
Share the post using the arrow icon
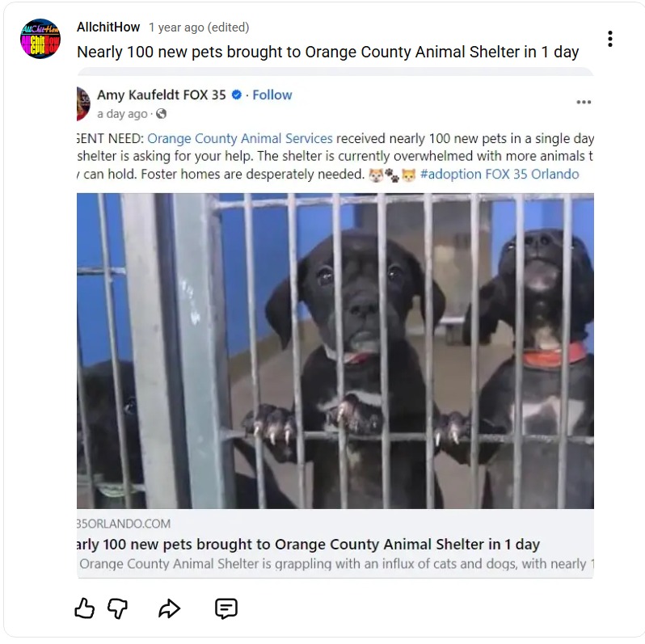pos(169,608)
